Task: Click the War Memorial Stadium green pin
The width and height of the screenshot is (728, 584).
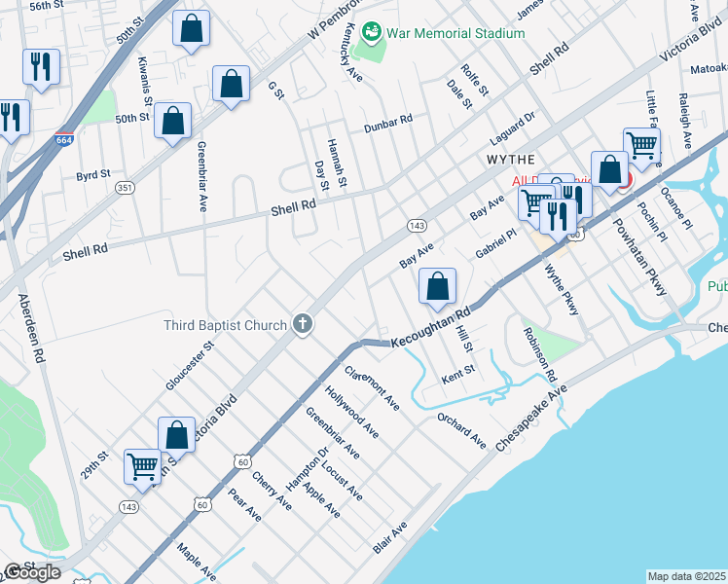Action: [372, 32]
